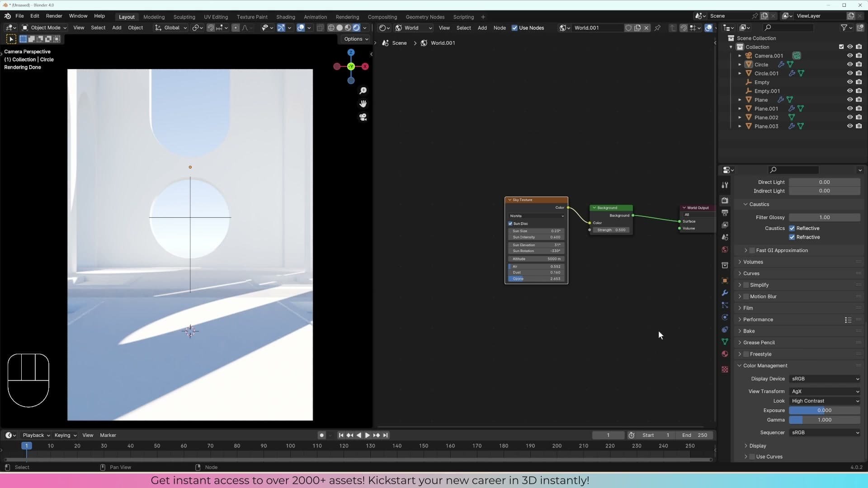Switch to the Geometry Nodes tab

pyautogui.click(x=425, y=17)
